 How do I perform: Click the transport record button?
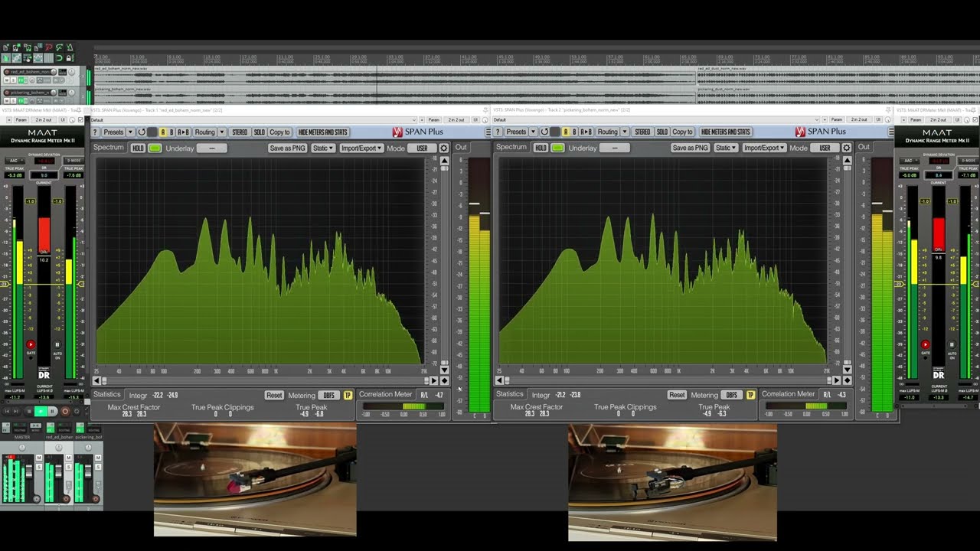pos(65,411)
